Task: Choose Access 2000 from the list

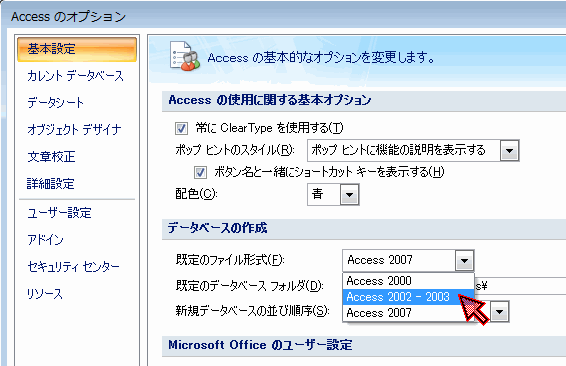Action: (408, 281)
